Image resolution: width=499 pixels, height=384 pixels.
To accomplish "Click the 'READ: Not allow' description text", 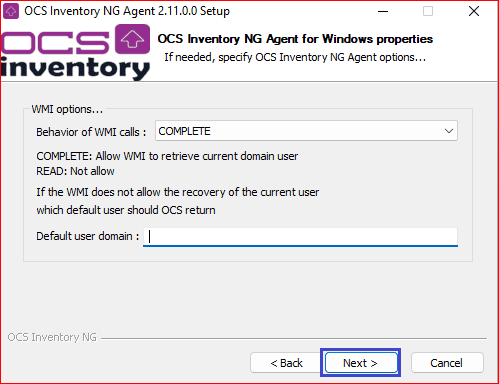I will pyautogui.click(x=75, y=171).
